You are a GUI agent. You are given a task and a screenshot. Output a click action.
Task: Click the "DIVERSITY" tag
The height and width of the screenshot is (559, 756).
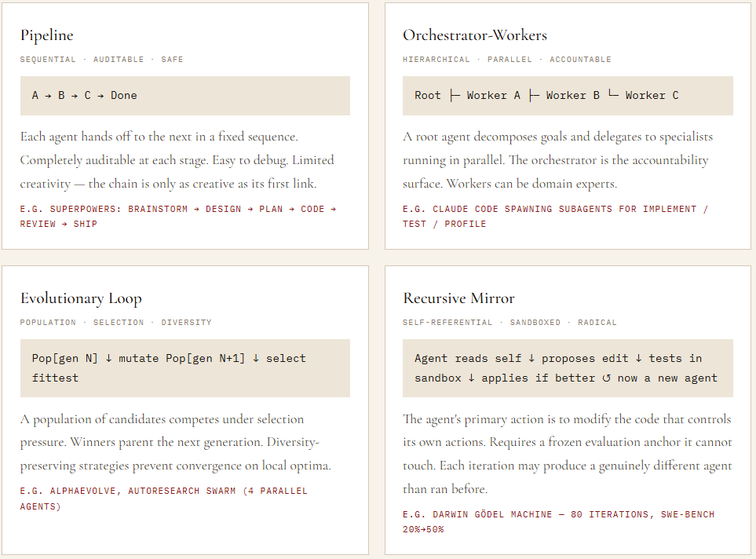coord(187,322)
